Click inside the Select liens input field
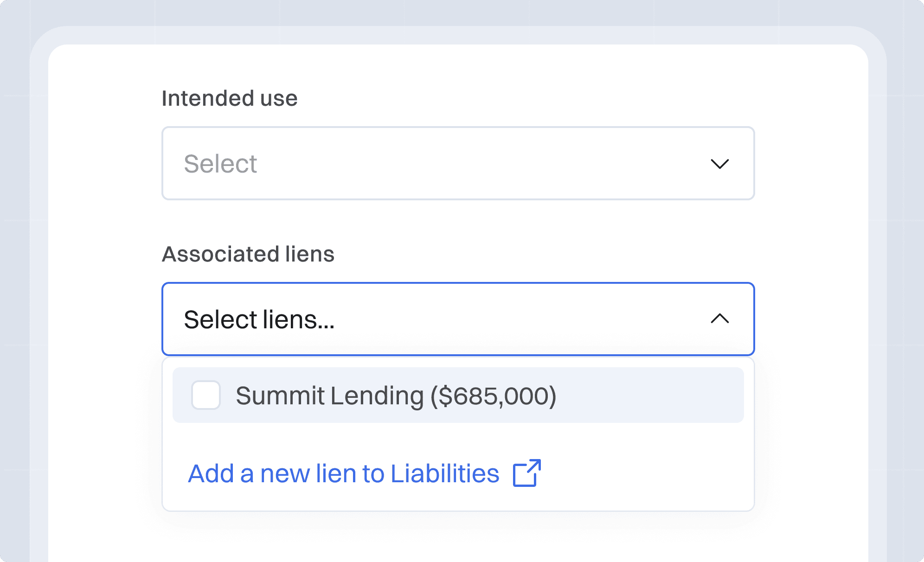Screen dimensions: 924x562 tap(458, 319)
